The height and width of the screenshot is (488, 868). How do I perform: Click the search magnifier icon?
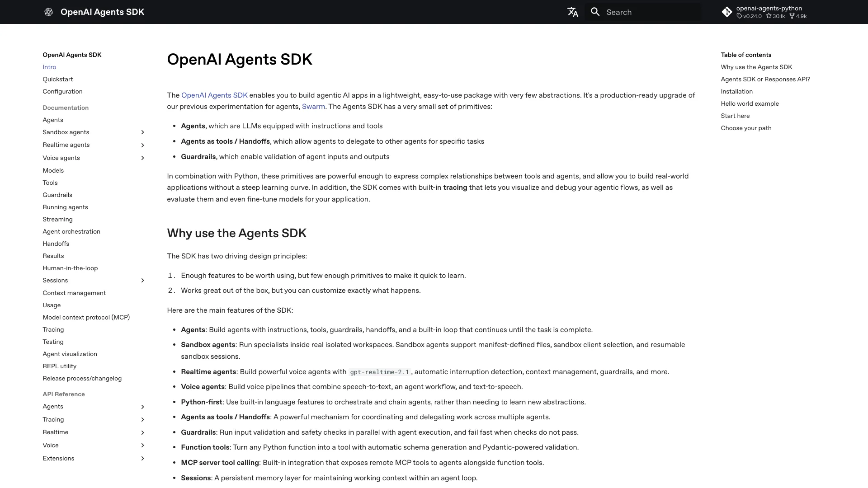tap(595, 12)
